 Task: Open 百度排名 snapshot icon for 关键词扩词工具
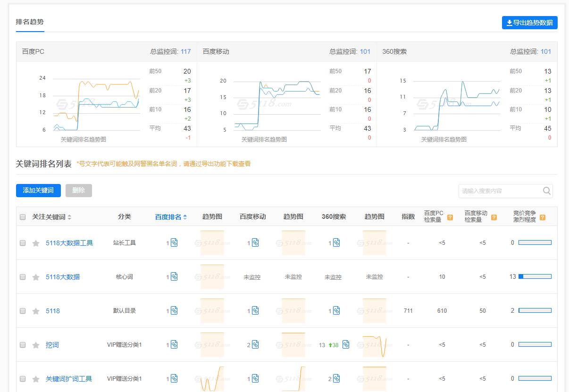click(174, 378)
